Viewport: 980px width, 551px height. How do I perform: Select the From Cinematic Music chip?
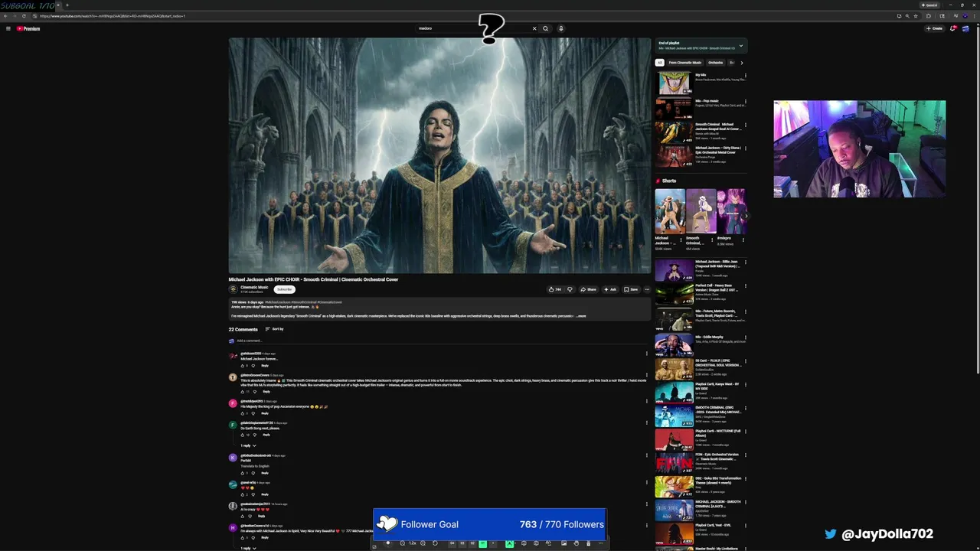pos(684,63)
